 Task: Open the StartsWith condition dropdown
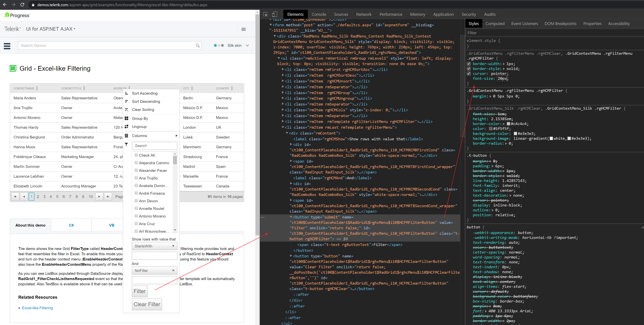pyautogui.click(x=173, y=246)
